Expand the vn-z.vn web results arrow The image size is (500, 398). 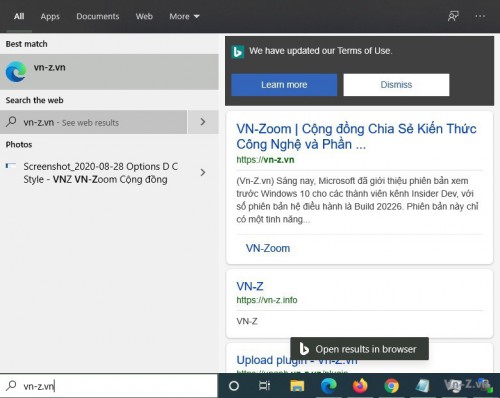click(x=203, y=122)
